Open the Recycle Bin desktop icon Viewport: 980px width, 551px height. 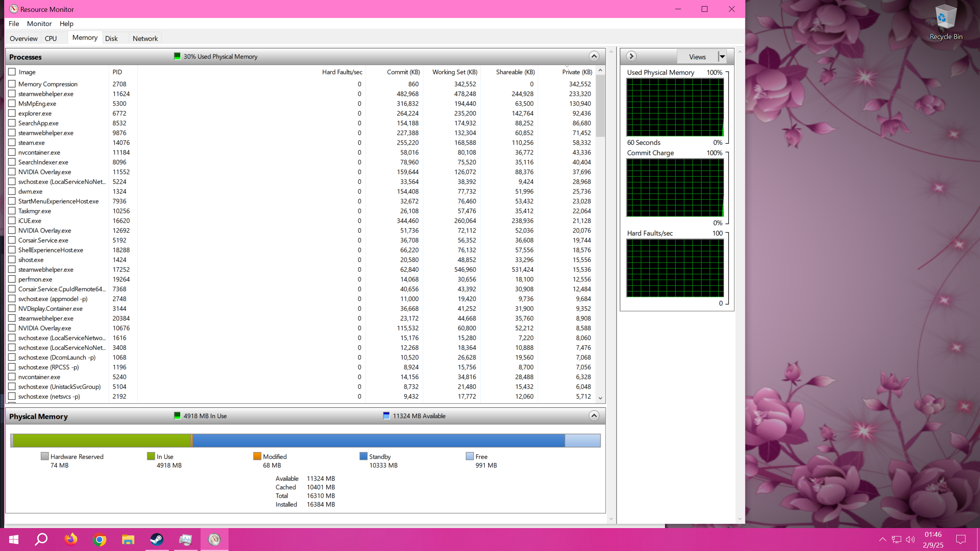(x=946, y=22)
